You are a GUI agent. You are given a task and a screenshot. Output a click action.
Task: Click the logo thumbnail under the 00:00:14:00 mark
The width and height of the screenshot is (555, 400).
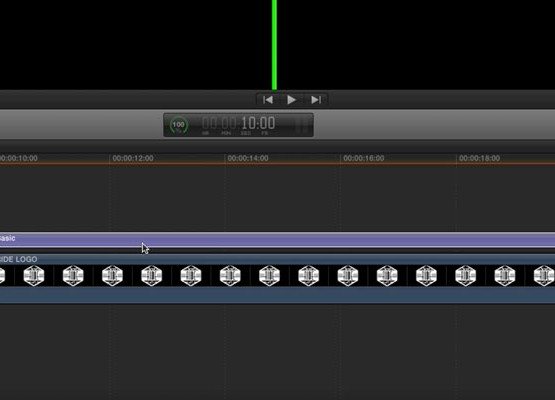tap(230, 275)
